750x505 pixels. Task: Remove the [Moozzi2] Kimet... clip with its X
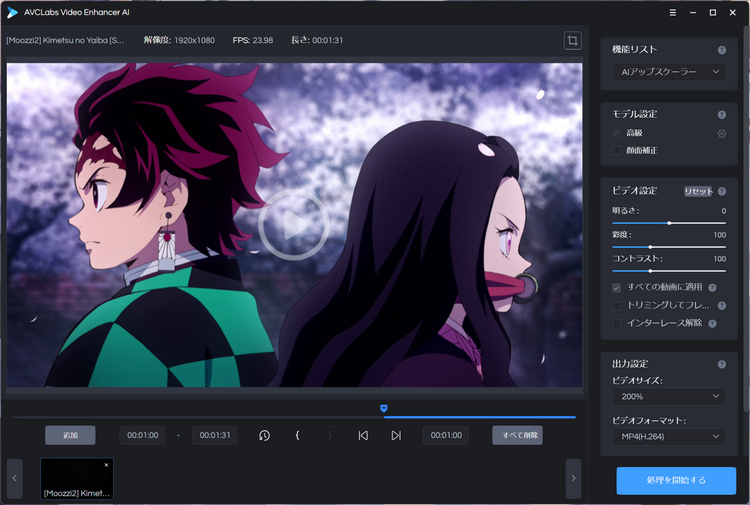[x=106, y=465]
